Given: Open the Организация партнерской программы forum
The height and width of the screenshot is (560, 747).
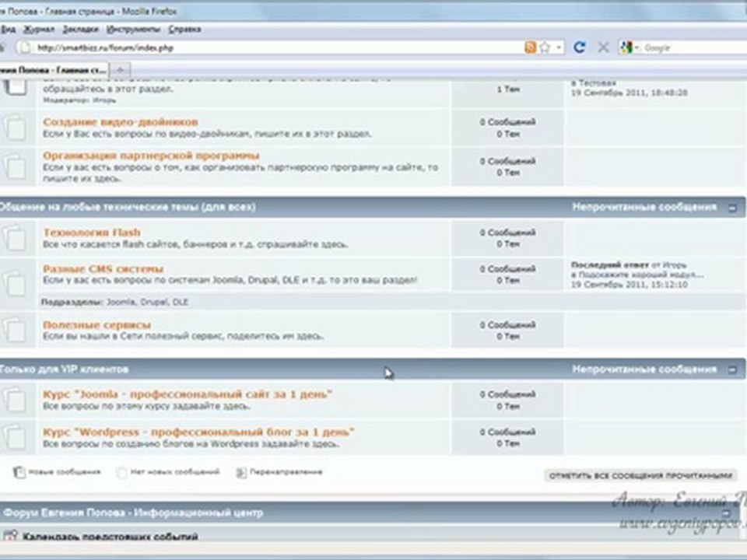Looking at the screenshot, I should [x=151, y=156].
